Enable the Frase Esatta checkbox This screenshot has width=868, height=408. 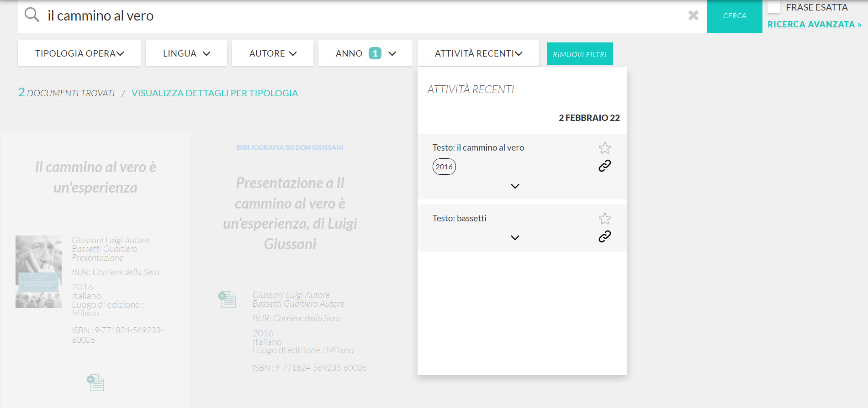773,7
